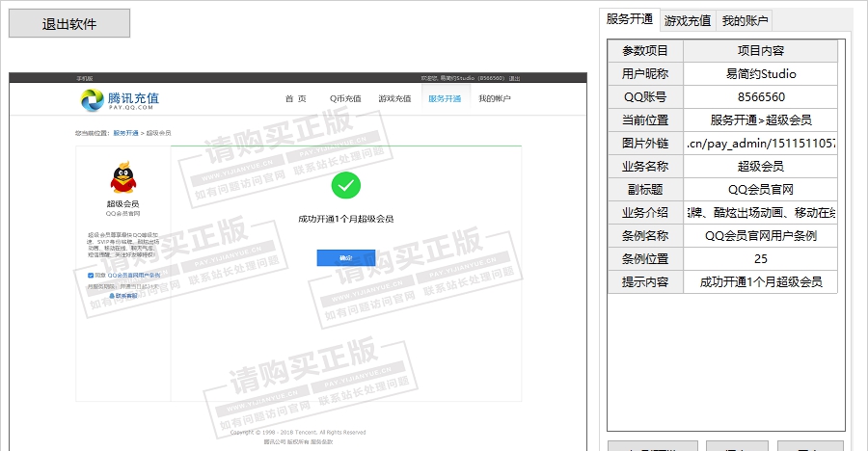
Task: Click the 提示内容 row label
Action: click(645, 281)
